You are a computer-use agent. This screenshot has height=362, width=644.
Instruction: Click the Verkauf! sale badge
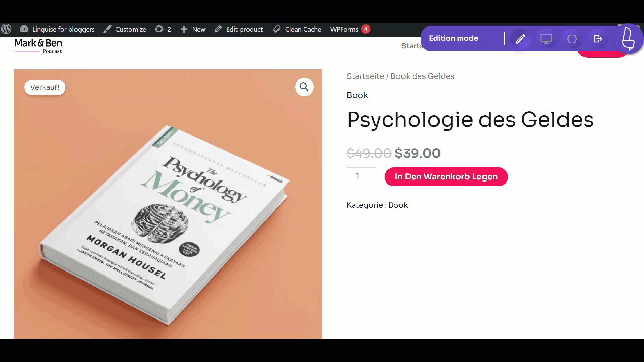[x=45, y=87]
